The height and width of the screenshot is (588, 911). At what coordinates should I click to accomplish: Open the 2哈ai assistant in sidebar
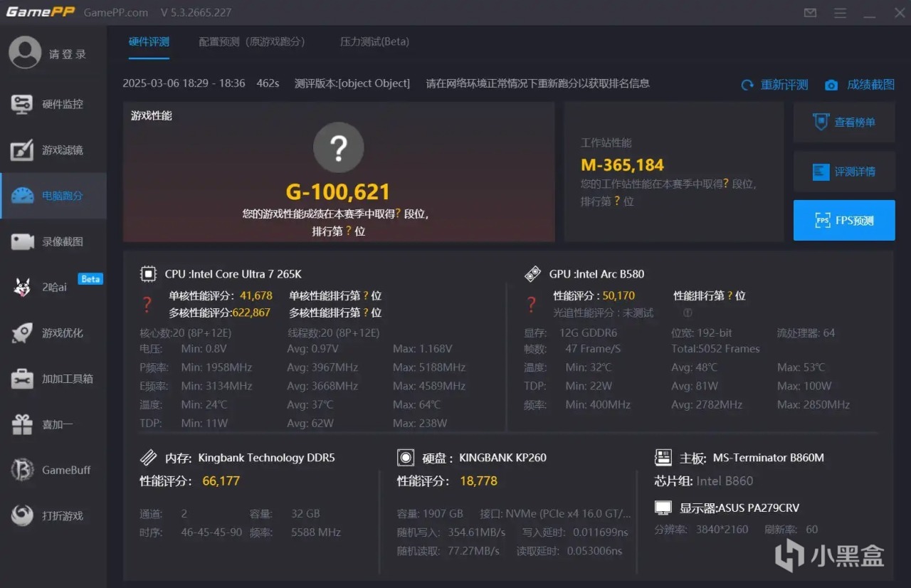(53, 287)
